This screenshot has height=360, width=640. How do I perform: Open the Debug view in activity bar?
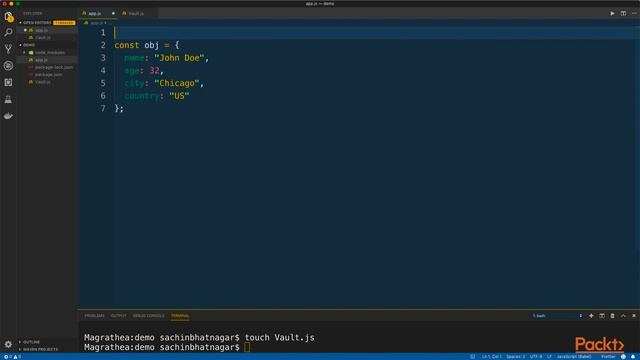[8, 66]
